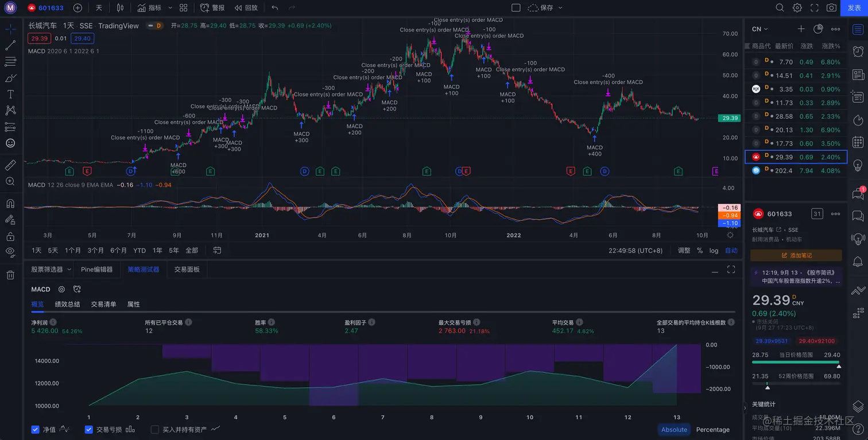This screenshot has width=868, height=440.
Task: Open the 天 timeframe interval selector
Action: 99,8
